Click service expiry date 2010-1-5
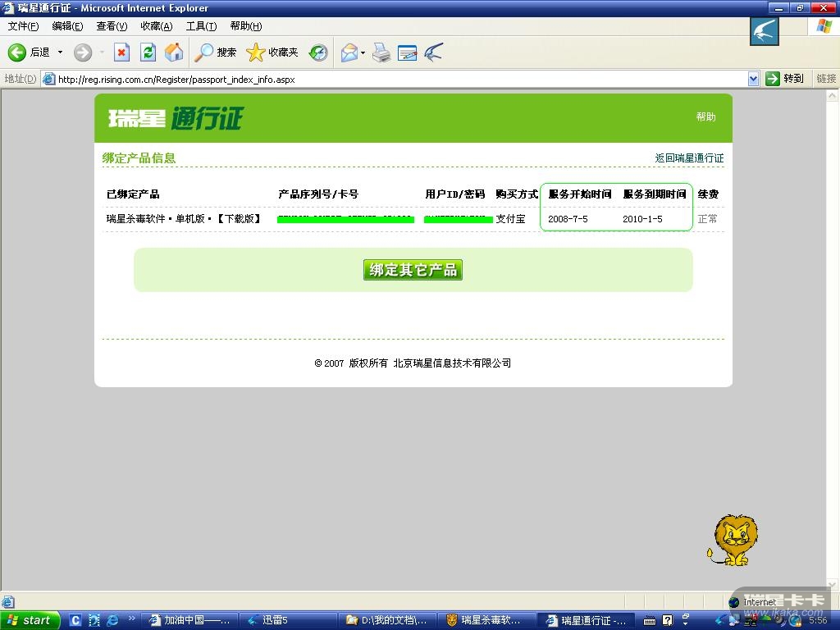Viewport: 840px width, 630px height. [642, 219]
